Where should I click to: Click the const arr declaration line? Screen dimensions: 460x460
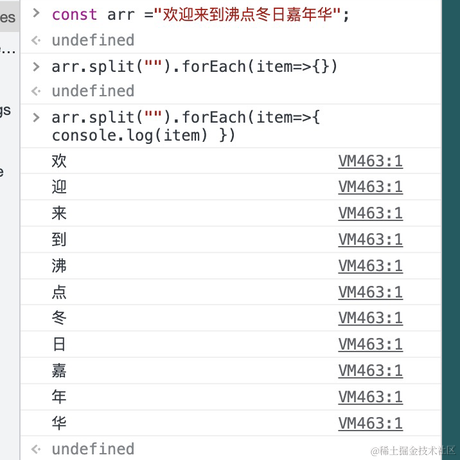(x=200, y=15)
